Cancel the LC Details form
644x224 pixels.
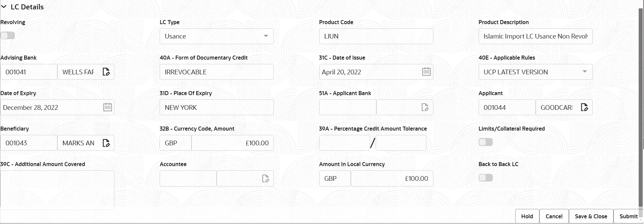554,216
